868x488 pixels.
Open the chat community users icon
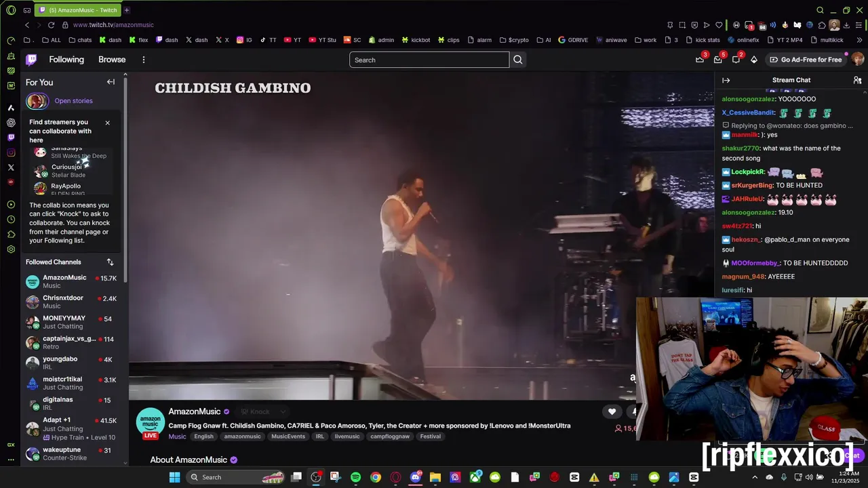pyautogui.click(x=857, y=80)
